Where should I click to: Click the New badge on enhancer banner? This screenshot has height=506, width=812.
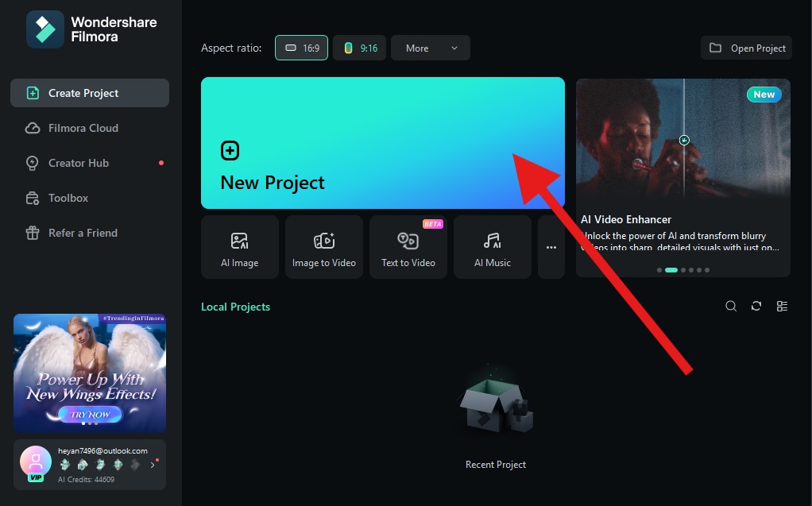click(764, 95)
